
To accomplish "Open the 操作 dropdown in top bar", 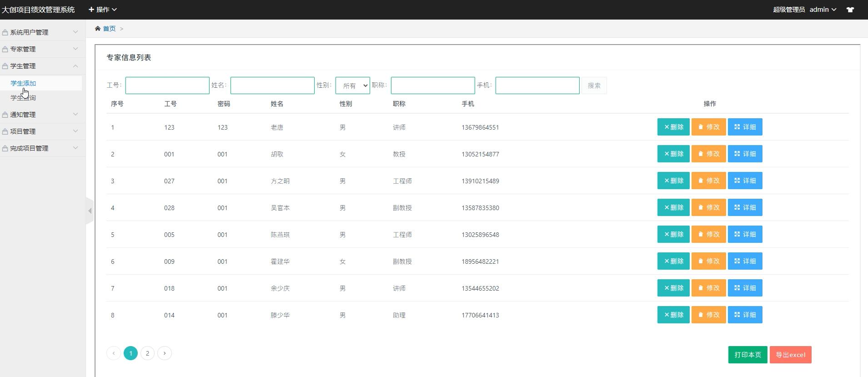I will tap(103, 10).
